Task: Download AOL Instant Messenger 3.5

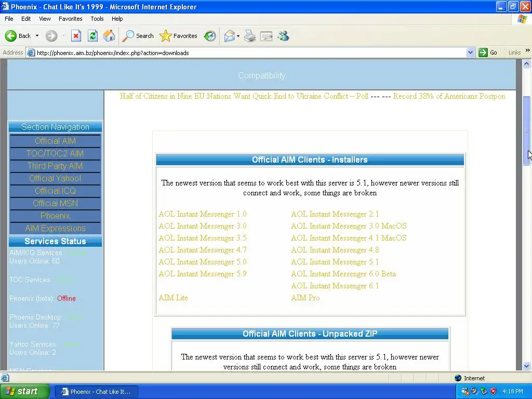Action: click(203, 238)
